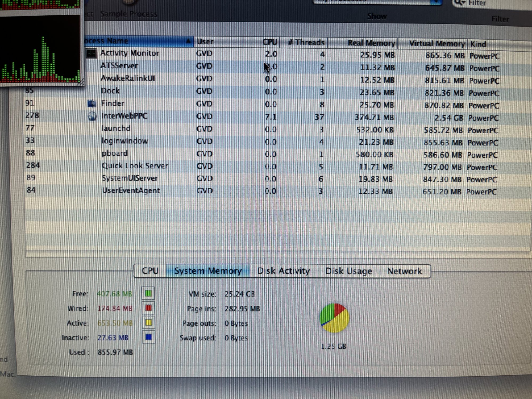Viewport: 532px width, 399px height.
Task: Open the Show processes dropdown arrow
Action: point(436,2)
